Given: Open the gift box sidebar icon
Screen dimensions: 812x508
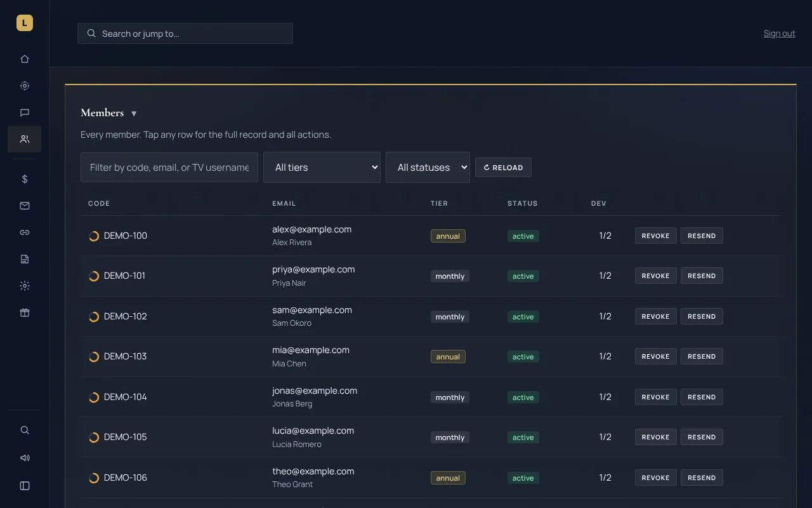Looking at the screenshot, I should pyautogui.click(x=25, y=312).
